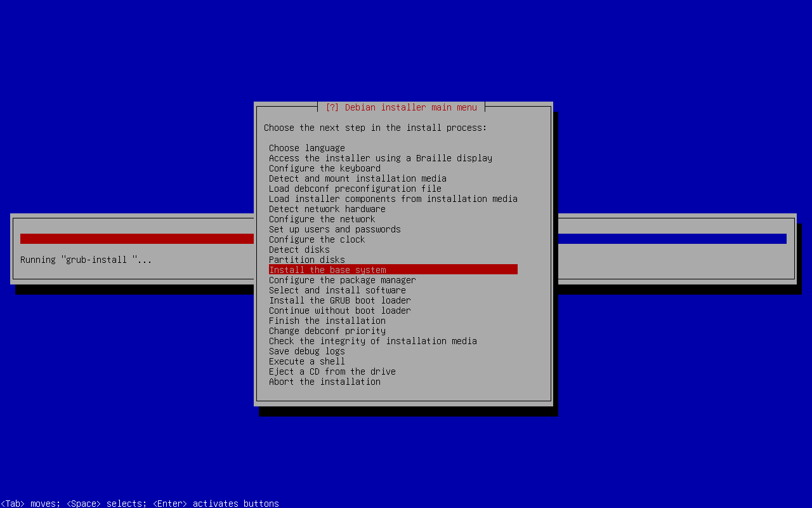The height and width of the screenshot is (508, 812).
Task: Select Load installer components from installation media
Action: [x=393, y=199]
